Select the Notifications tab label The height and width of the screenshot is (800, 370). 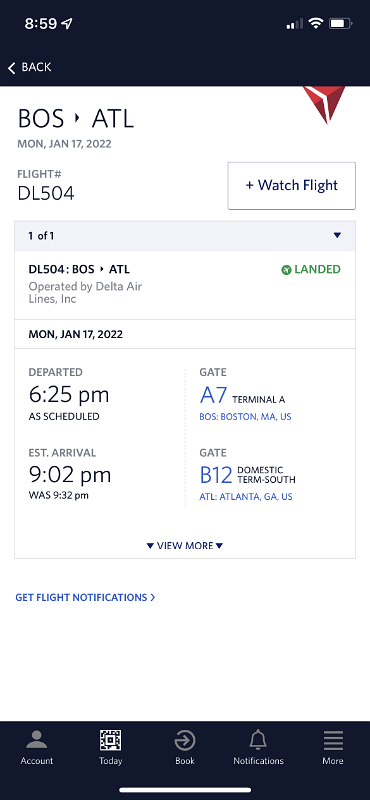[258, 761]
